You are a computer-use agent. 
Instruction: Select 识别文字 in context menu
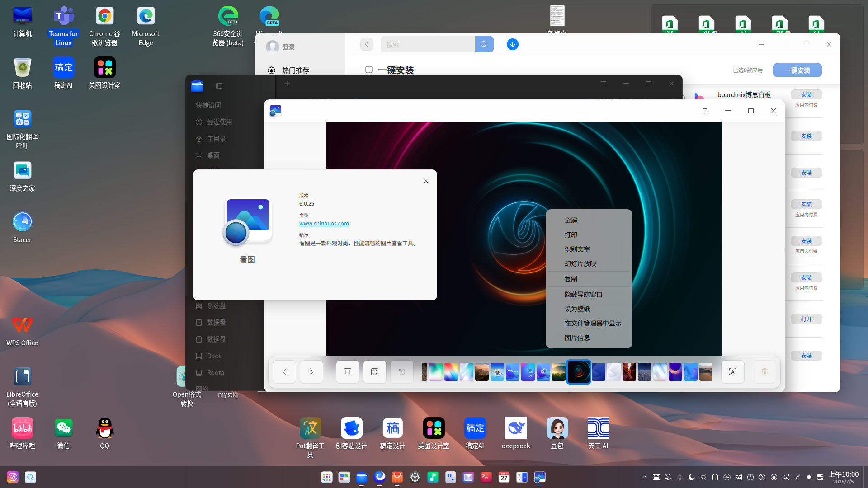tap(589, 249)
